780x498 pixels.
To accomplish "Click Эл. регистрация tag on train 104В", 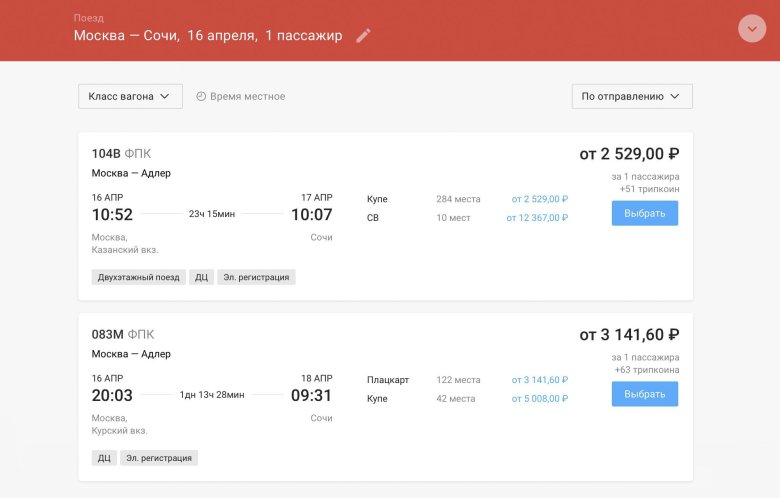I will 256,277.
